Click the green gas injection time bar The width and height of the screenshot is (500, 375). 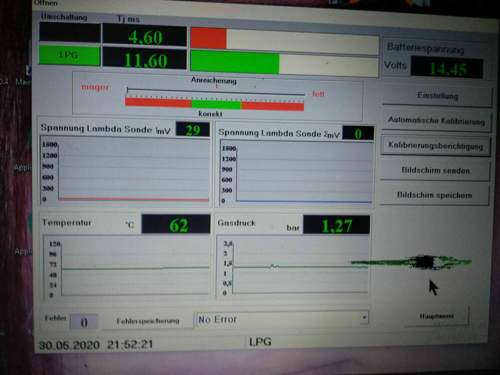235,62
